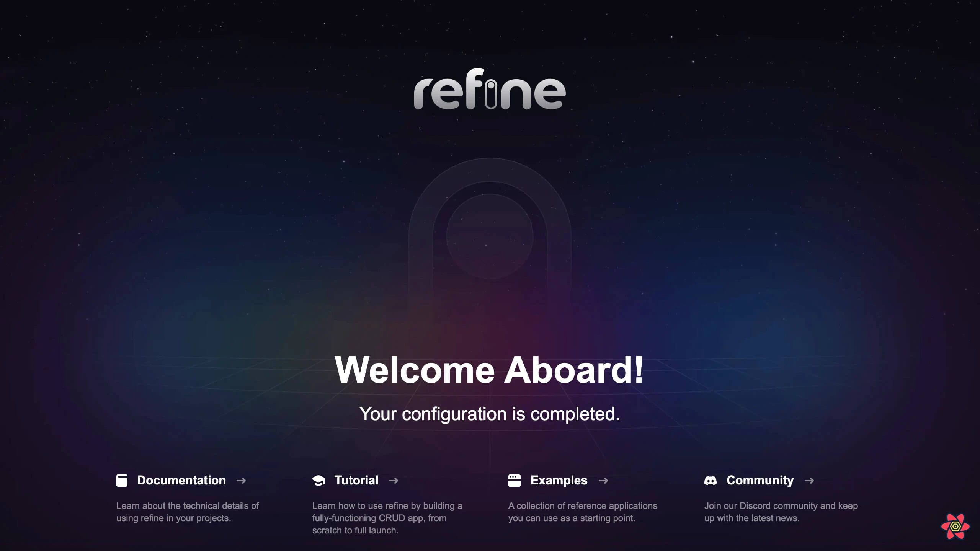Viewport: 980px width, 551px height.
Task: Click the arrow beside Tutorial
Action: pyautogui.click(x=394, y=481)
